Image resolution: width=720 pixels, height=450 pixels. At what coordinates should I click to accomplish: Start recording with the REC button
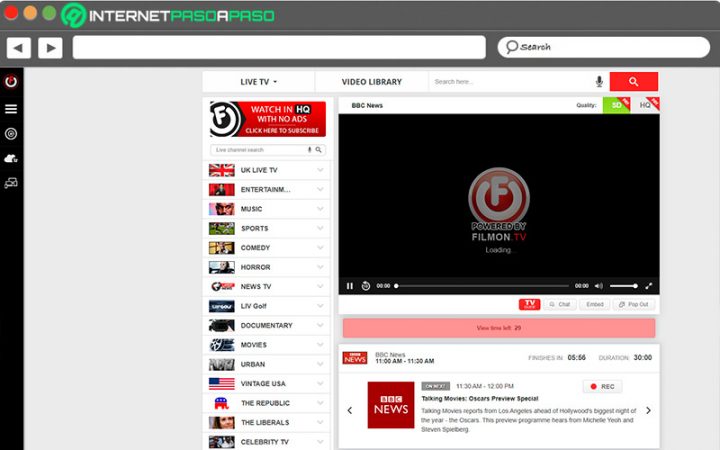pos(602,386)
